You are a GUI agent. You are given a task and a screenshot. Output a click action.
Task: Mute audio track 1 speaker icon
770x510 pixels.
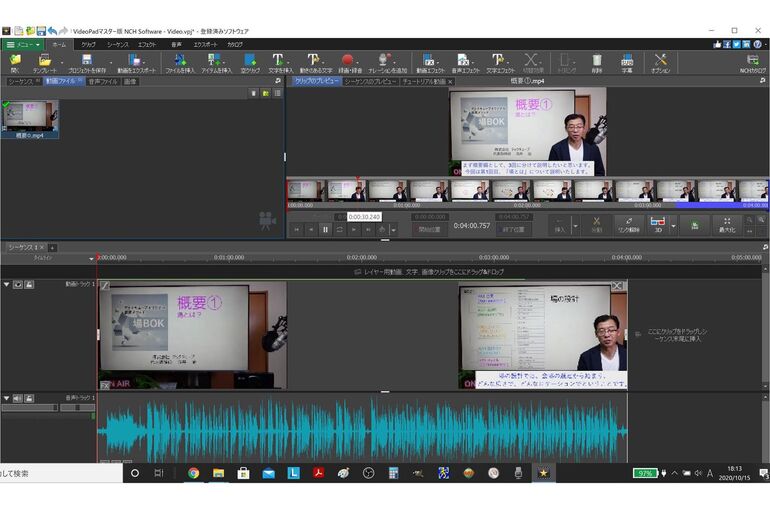18,398
